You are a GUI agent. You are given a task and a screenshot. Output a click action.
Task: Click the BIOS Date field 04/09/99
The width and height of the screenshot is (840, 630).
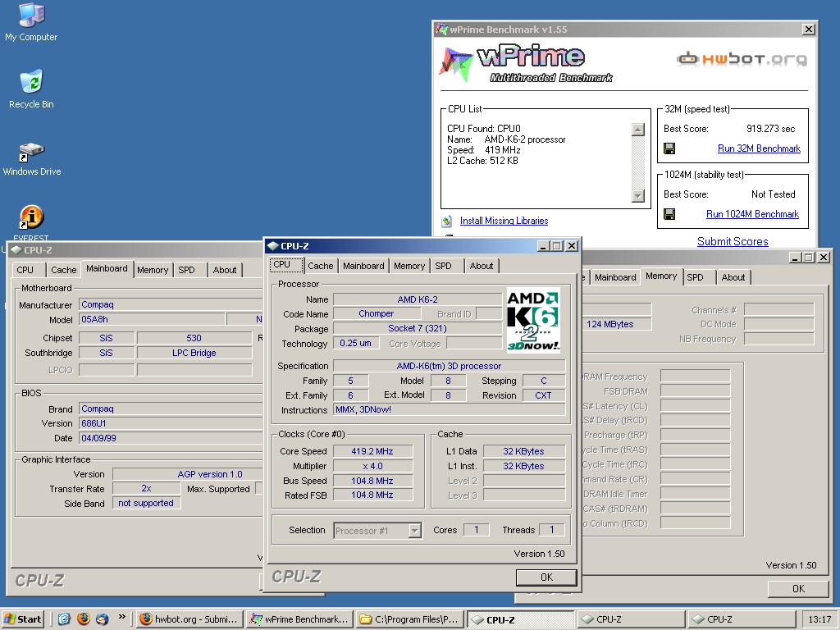[171, 438]
